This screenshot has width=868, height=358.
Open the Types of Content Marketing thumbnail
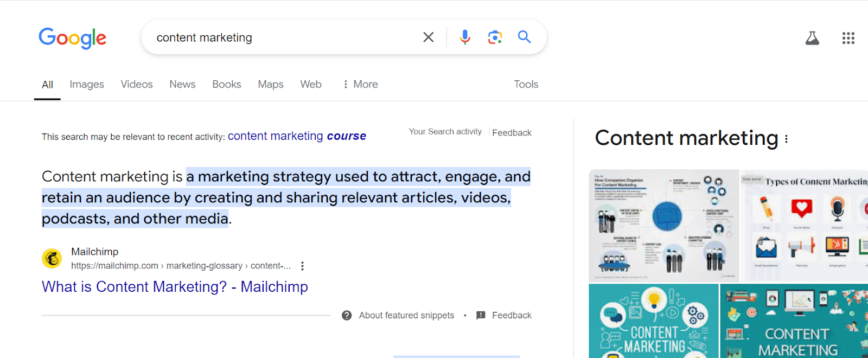805,226
